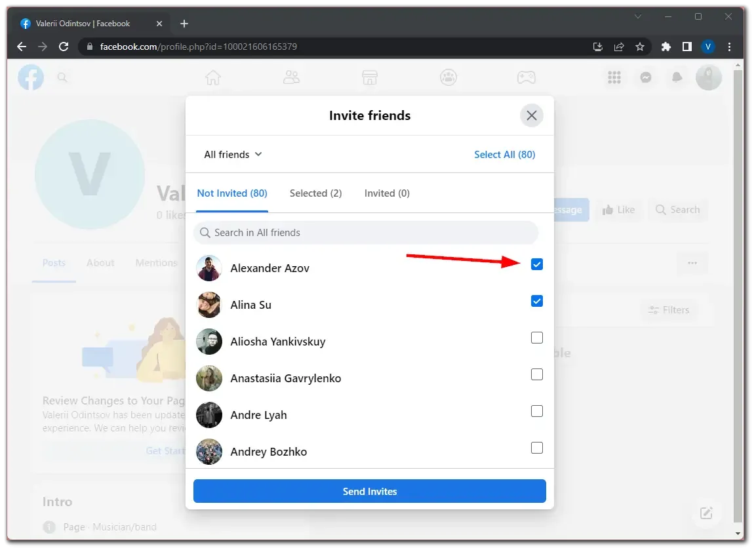This screenshot has width=756, height=552.
Task: Close the Invite friends dialog
Action: point(531,115)
